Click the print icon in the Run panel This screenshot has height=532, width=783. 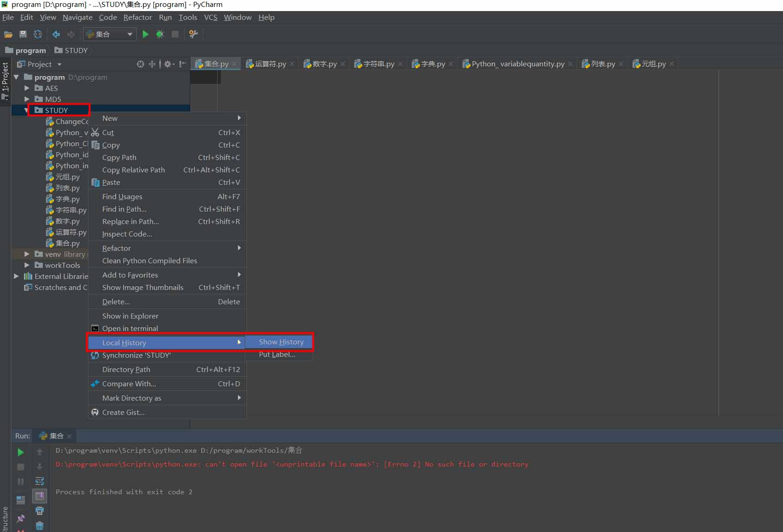tap(40, 511)
